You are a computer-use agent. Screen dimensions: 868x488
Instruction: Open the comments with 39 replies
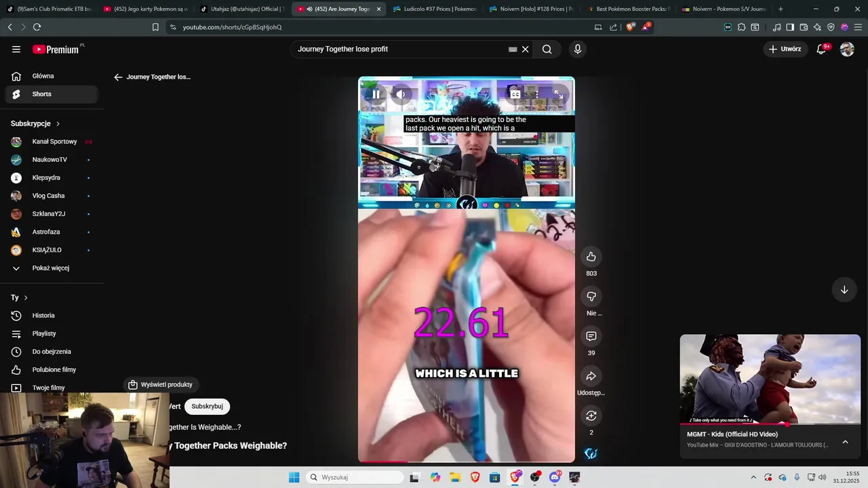[x=591, y=336]
